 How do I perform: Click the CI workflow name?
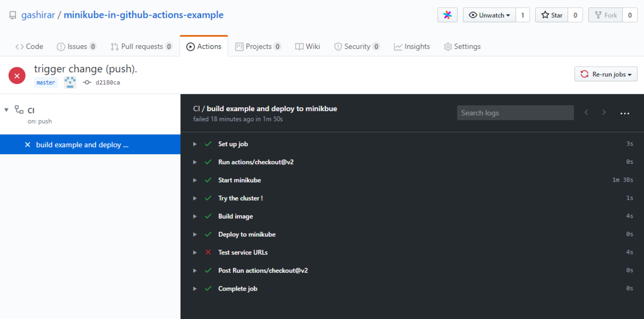[x=31, y=111]
